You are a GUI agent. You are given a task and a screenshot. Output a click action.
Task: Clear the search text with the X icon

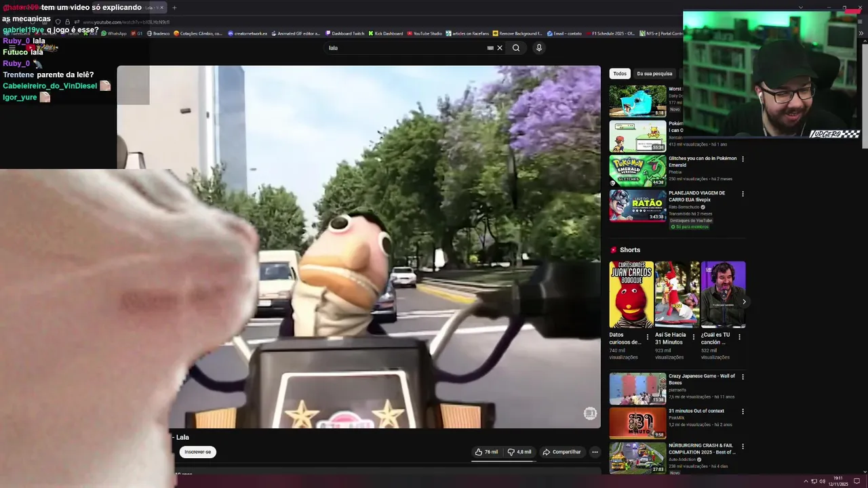pos(500,48)
